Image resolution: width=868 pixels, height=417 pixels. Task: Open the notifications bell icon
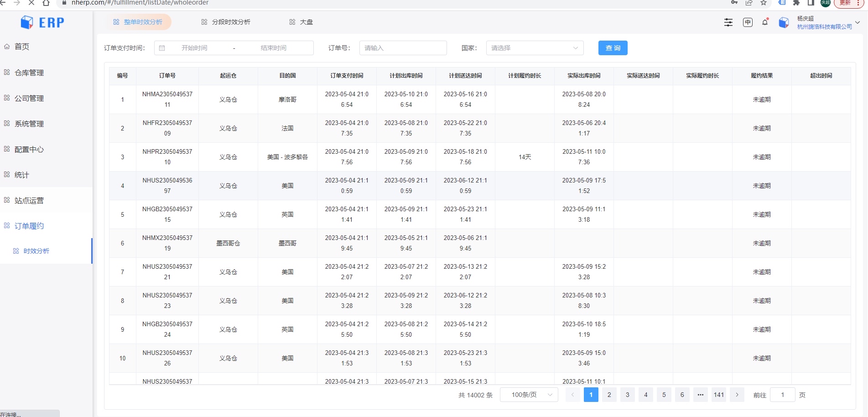tap(765, 22)
